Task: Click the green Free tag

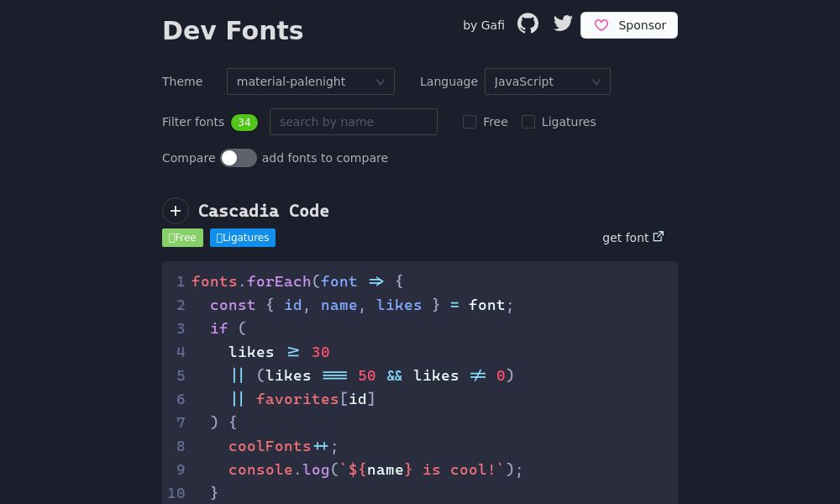Action: [182, 238]
